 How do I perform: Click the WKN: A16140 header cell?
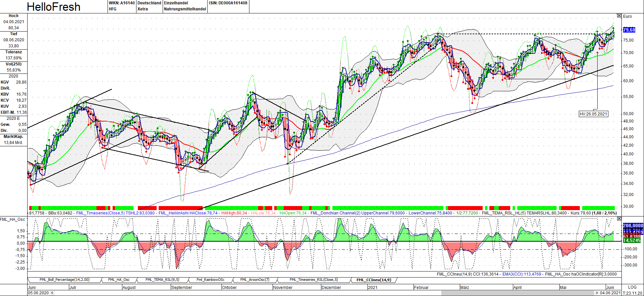[122, 3]
